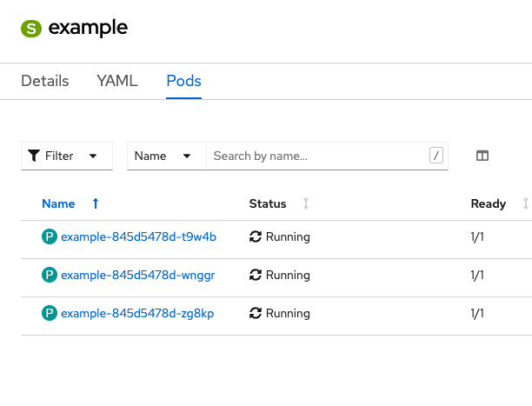The image size is (532, 406).
Task: Toggle the Name column sort arrow
Action: [96, 203]
